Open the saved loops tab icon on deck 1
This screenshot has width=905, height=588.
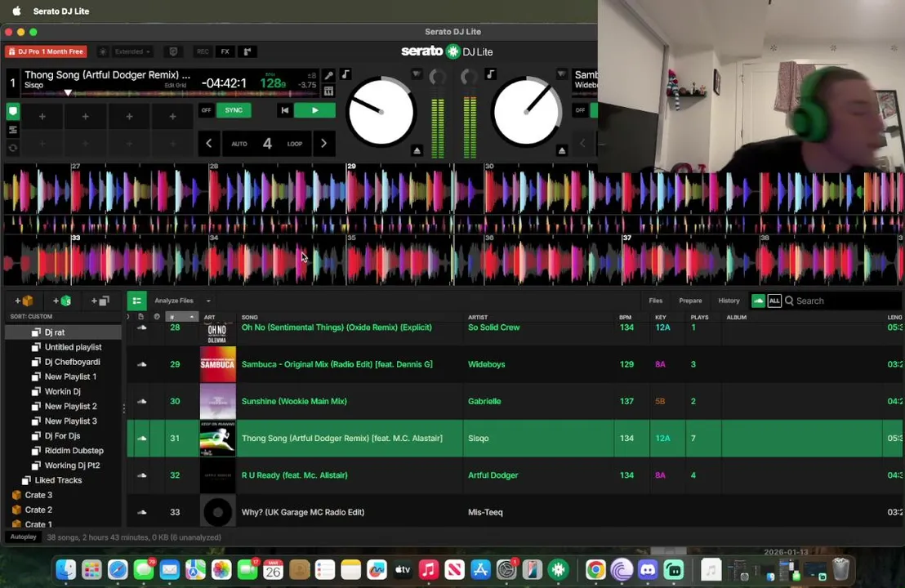[13, 131]
